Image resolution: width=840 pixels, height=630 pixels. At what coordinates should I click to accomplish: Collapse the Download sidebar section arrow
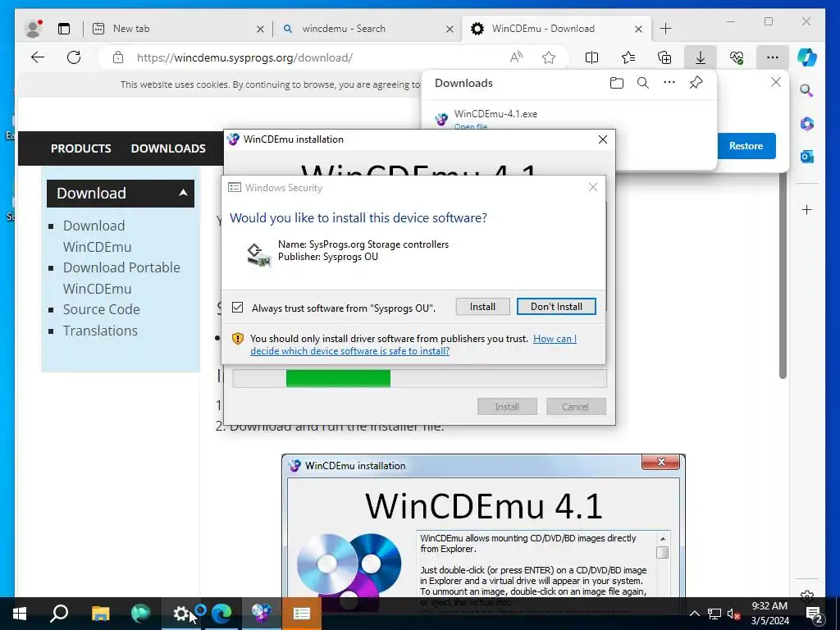(x=183, y=193)
